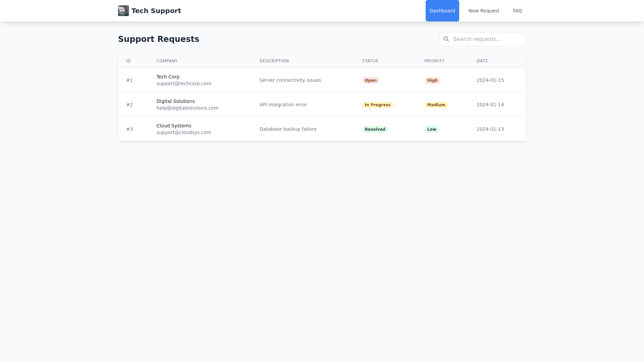Select the Resolved status badge

point(375,129)
